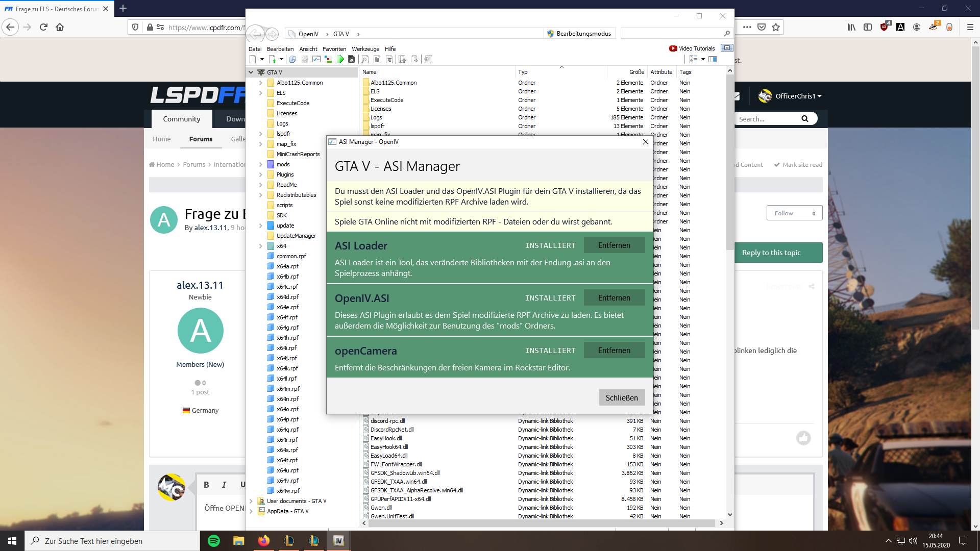This screenshot has width=980, height=551.
Task: Click the horizontal scrollbar in file list
Action: pyautogui.click(x=541, y=523)
